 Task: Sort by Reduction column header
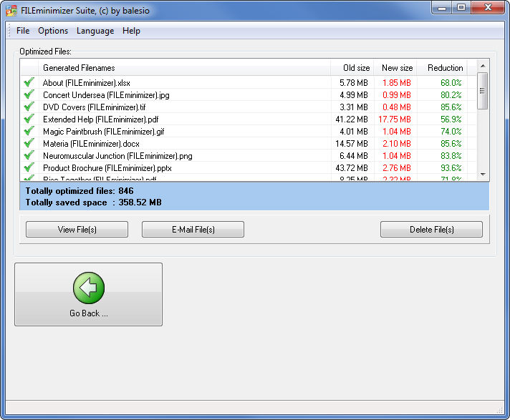point(443,67)
